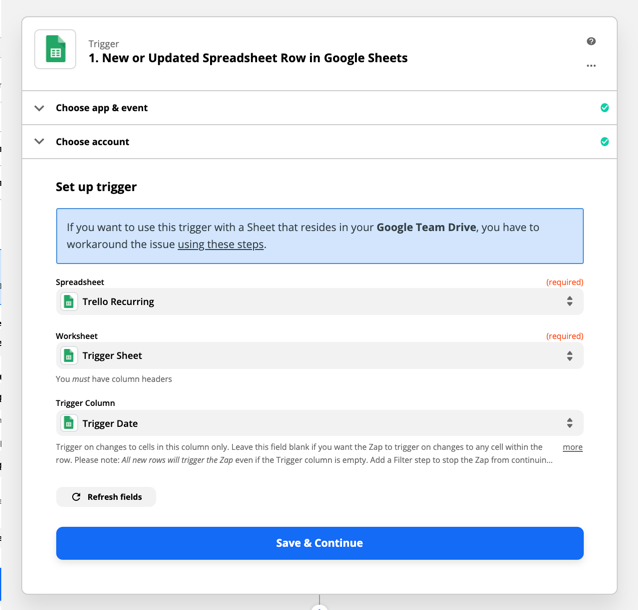
Task: Click the Refresh fields button
Action: [106, 497]
